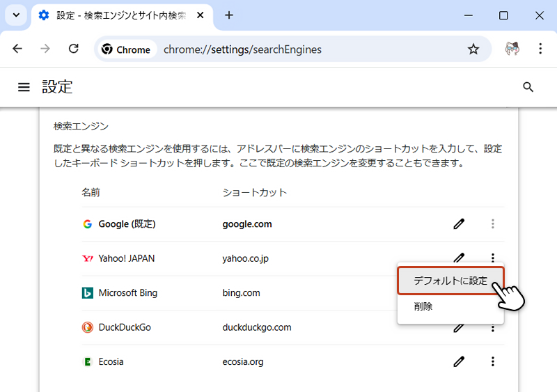Click the yahoo.co.jp shortcut text
This screenshot has width=557, height=392.
pyautogui.click(x=246, y=258)
